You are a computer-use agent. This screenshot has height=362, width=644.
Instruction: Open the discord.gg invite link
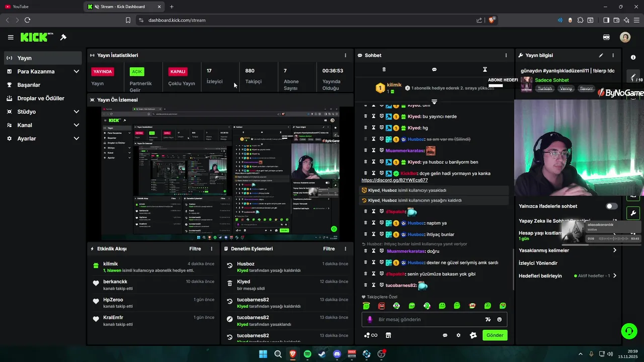[x=394, y=180]
